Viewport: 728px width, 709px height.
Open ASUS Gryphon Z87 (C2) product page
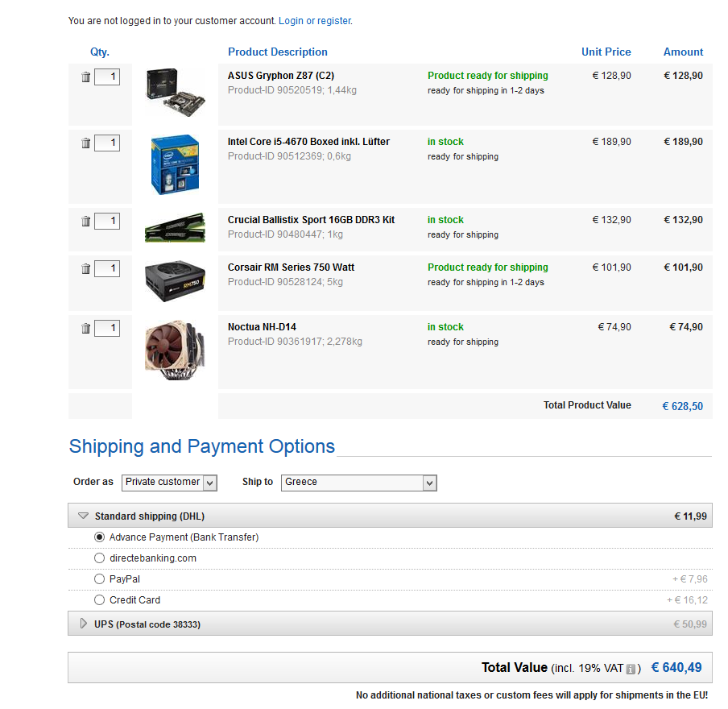(281, 76)
